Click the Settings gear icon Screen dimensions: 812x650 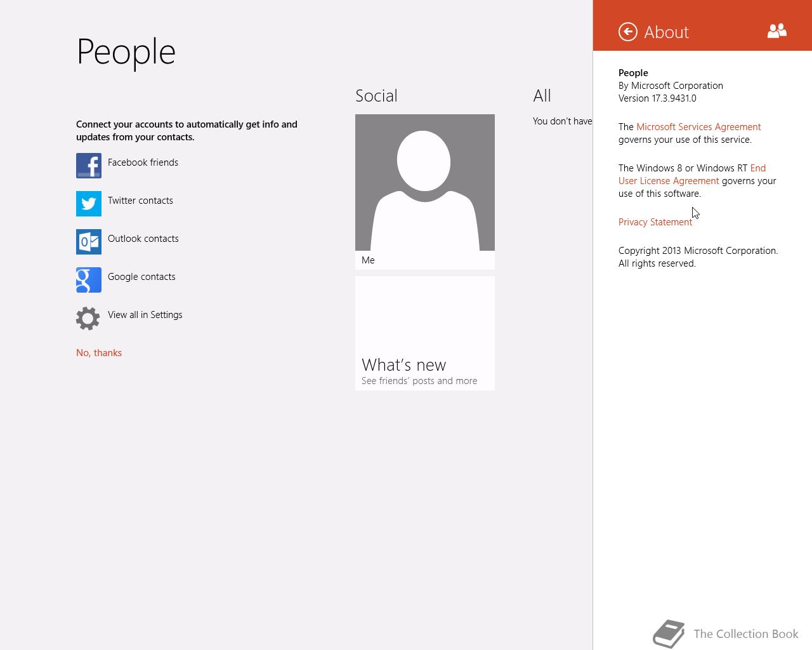pyautogui.click(x=88, y=318)
